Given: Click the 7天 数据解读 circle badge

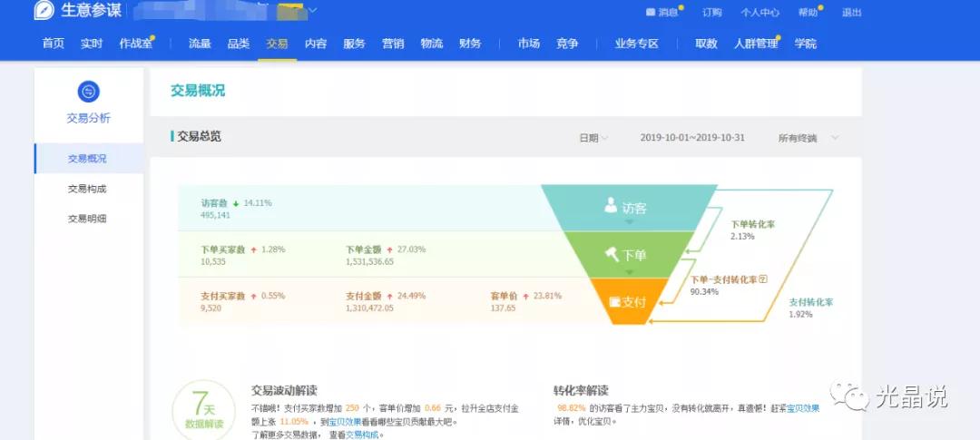Looking at the screenshot, I should (x=204, y=411).
